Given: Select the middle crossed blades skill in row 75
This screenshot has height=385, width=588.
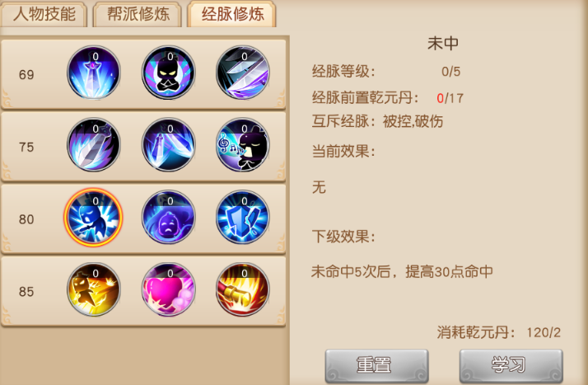Looking at the screenshot, I should tap(168, 145).
